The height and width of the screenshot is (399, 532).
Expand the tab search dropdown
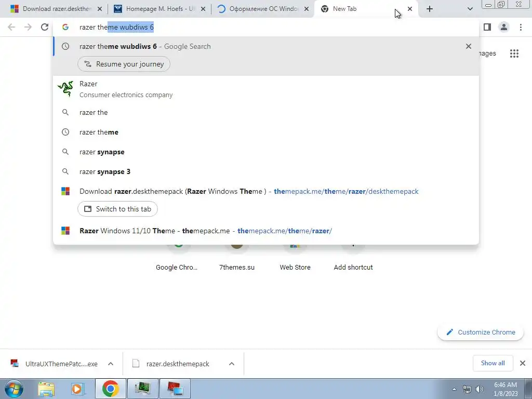pyautogui.click(x=470, y=9)
